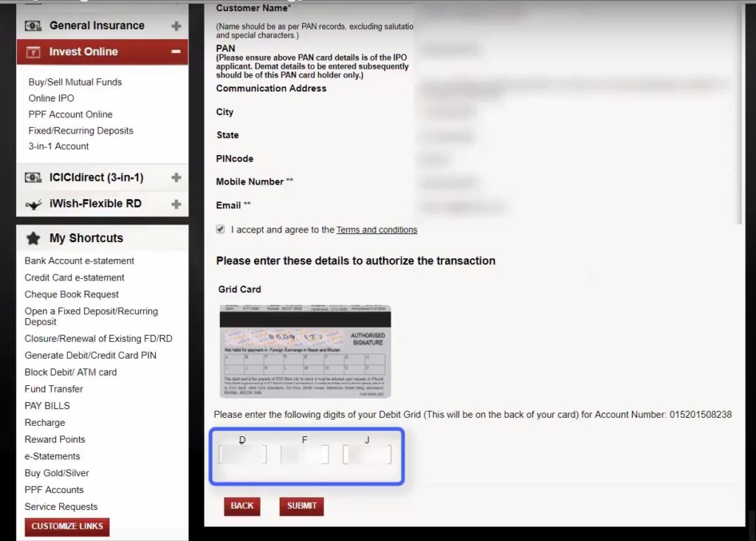Click the My Shortcuts star icon
Screen dimensions: 756x541
(33, 238)
